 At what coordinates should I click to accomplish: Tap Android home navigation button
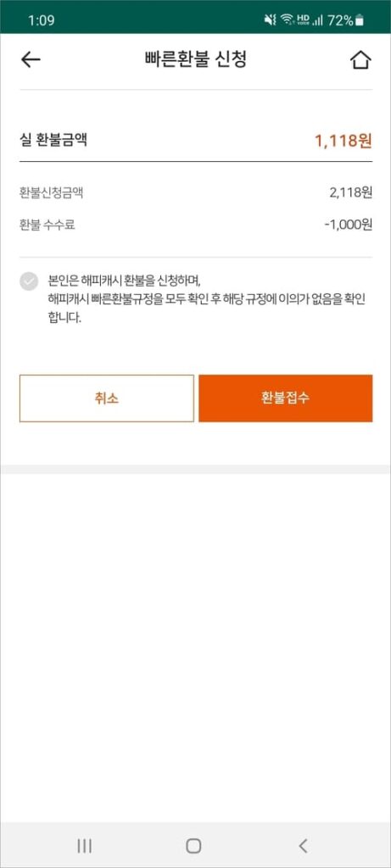coord(193,845)
